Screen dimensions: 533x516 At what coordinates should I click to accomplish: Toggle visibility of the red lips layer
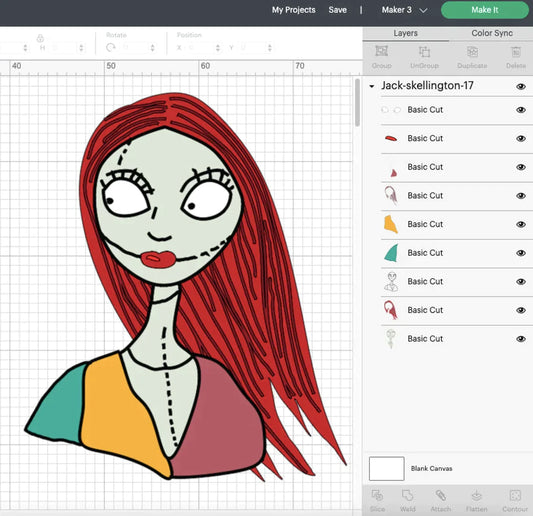[x=521, y=138]
